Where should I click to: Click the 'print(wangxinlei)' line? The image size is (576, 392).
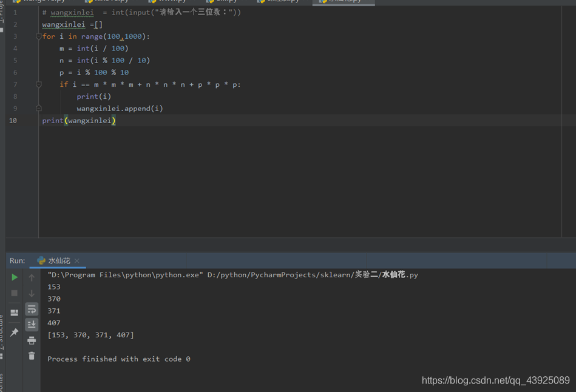click(x=79, y=121)
